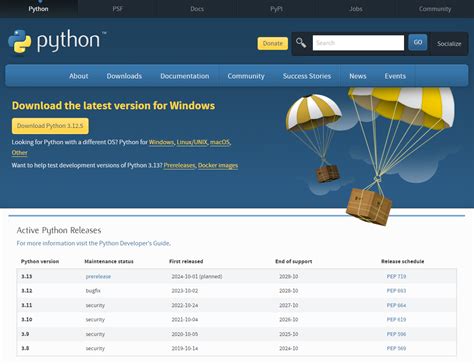Click version cell '3.9'
Viewport: 474px width, 364px height.
point(25,334)
